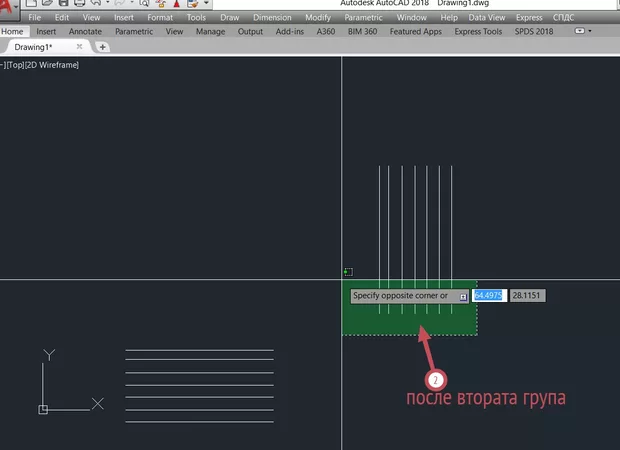Click the Save icon in Quick Access toolbar

point(63,3)
